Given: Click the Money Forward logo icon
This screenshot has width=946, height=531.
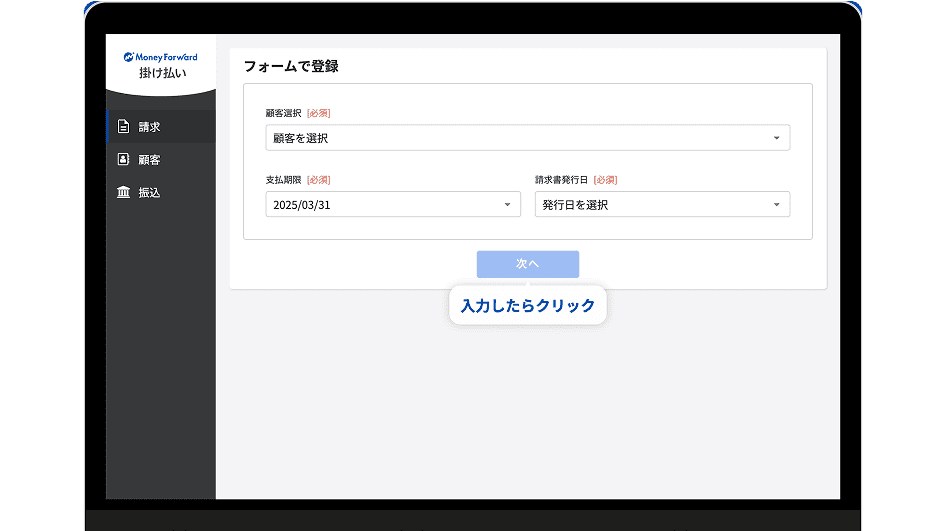Looking at the screenshot, I should tap(129, 57).
